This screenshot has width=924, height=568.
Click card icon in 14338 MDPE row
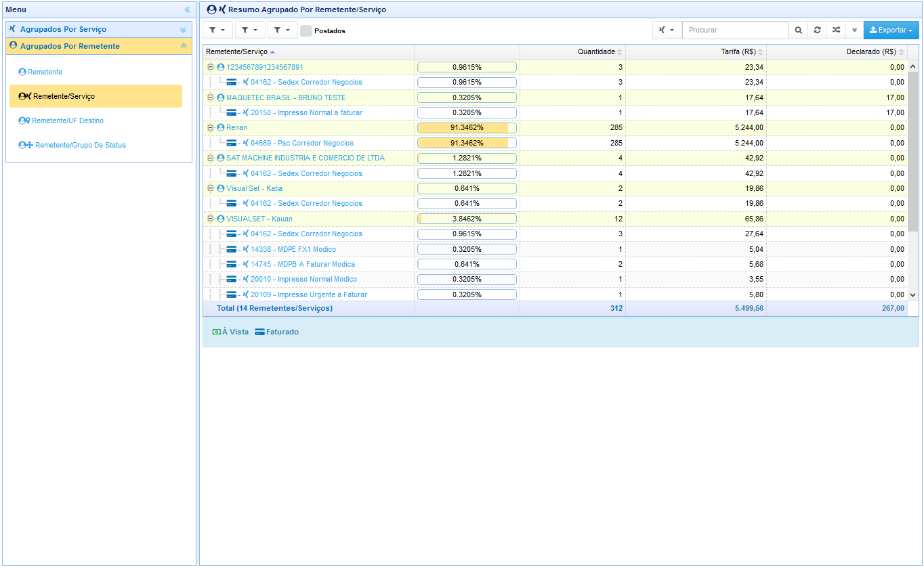[x=231, y=249]
